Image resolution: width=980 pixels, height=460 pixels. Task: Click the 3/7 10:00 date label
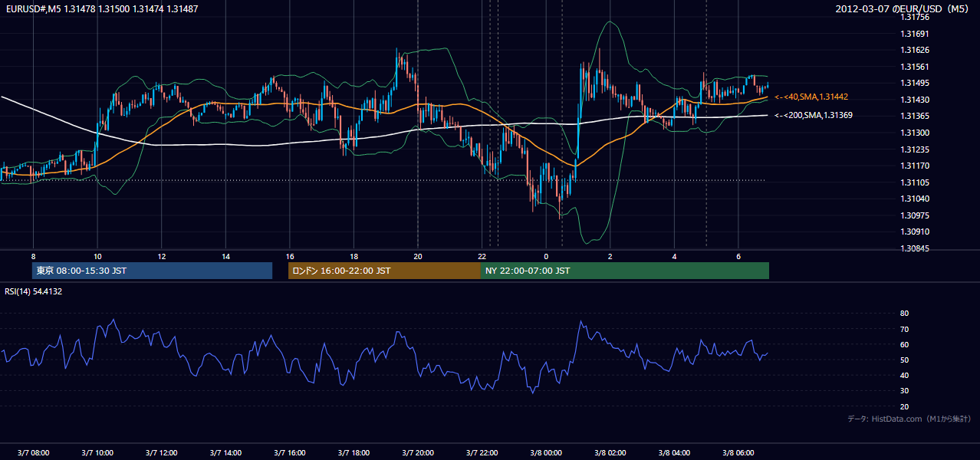(x=97, y=453)
